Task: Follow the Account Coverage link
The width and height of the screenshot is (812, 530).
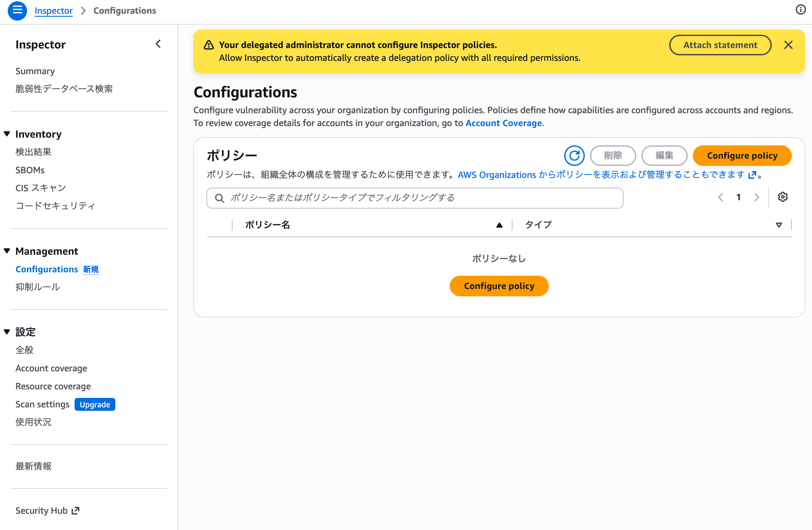Action: [504, 123]
